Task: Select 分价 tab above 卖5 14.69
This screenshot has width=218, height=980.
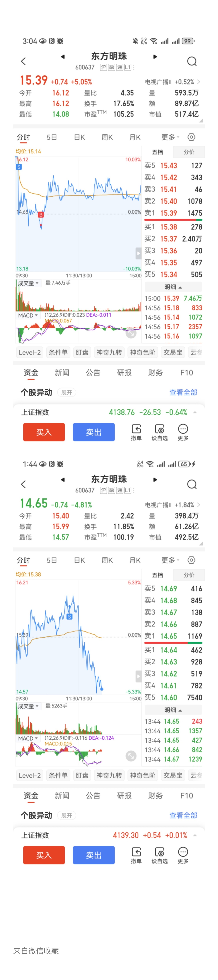Action: coord(189,575)
